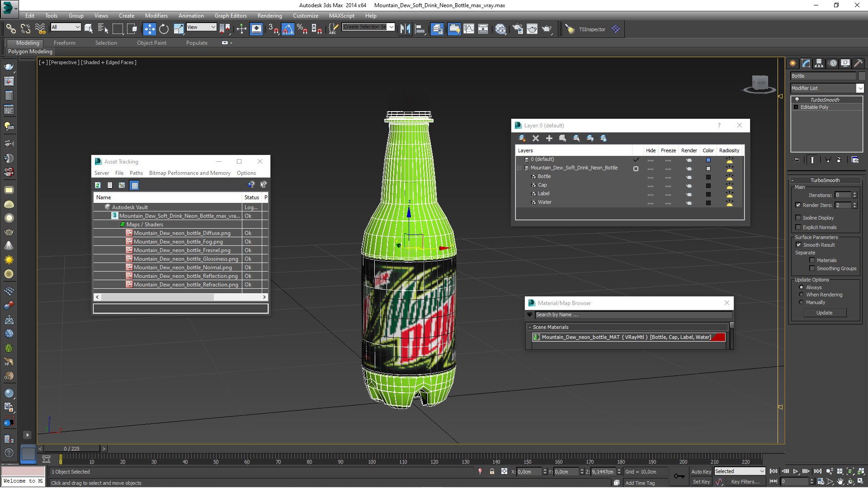Choose the Rectangular Selection Region tool

pos(118,29)
